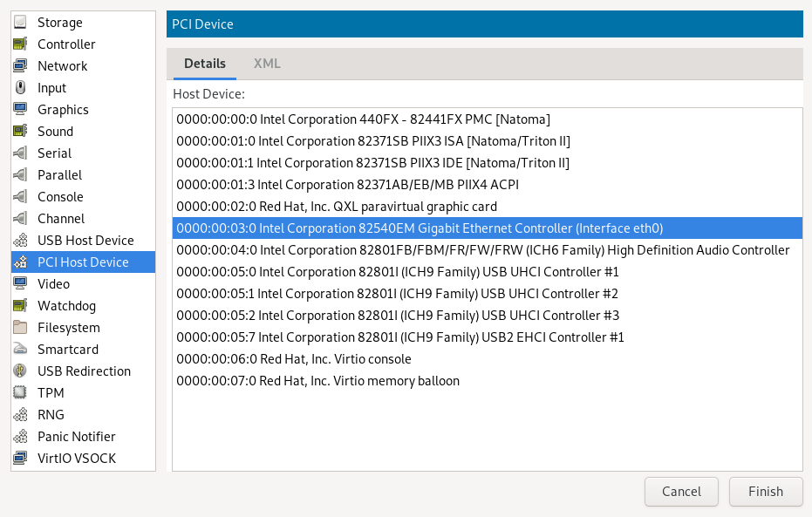Select the Input mouse icon

pyautogui.click(x=21, y=88)
